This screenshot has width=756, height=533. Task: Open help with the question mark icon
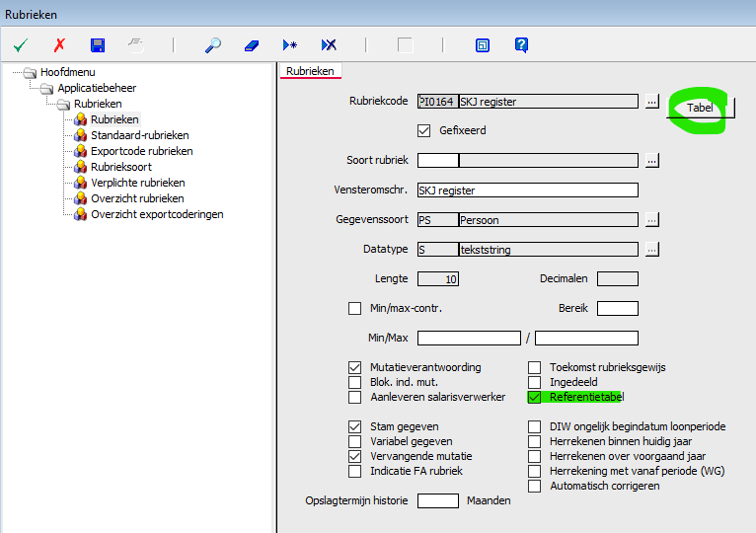[521, 45]
